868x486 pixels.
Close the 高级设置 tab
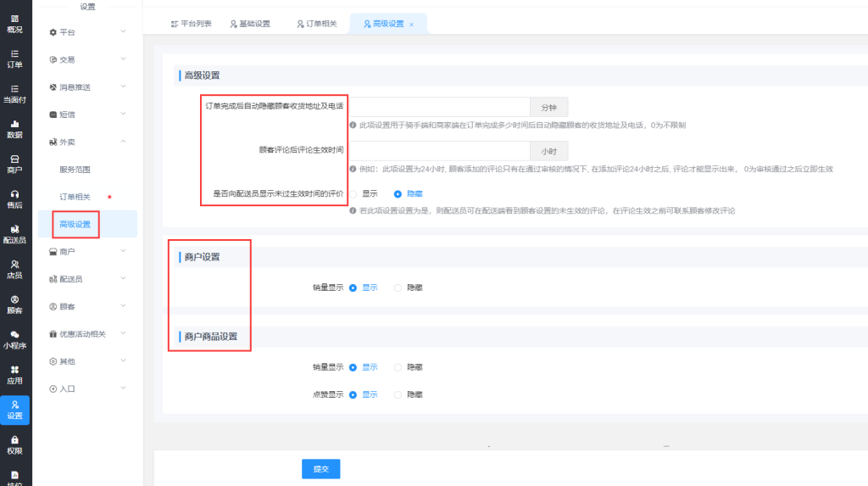click(412, 25)
